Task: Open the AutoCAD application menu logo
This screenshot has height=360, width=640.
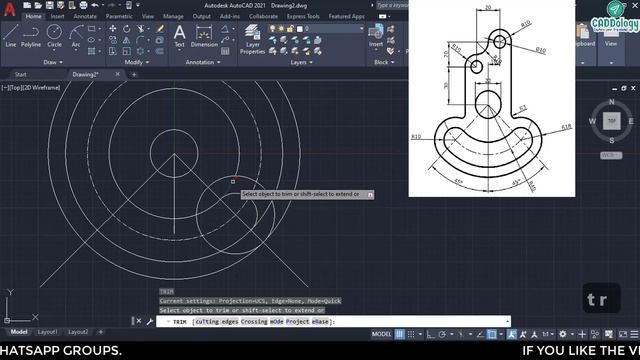Action: (x=10, y=9)
